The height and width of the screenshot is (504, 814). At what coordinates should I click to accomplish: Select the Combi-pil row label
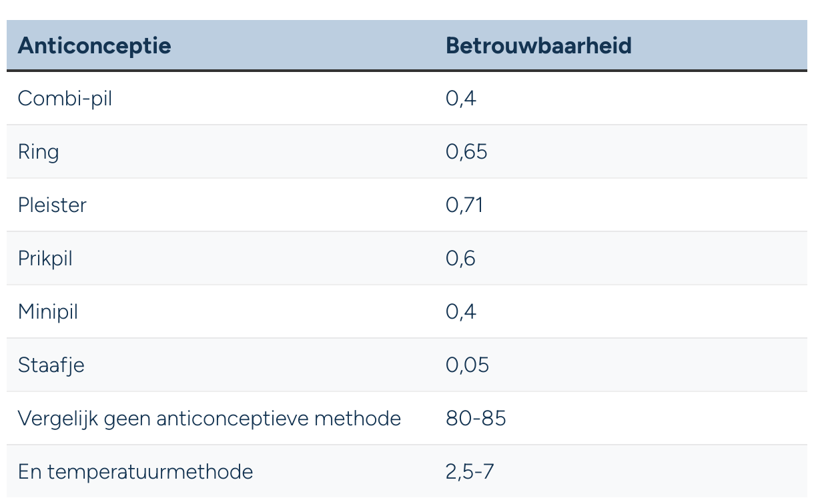pos(65,99)
